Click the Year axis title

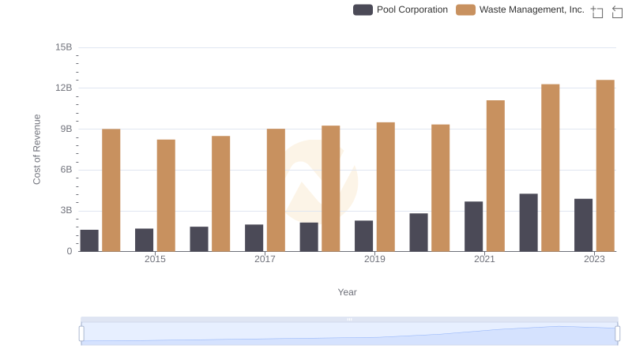pos(347,292)
